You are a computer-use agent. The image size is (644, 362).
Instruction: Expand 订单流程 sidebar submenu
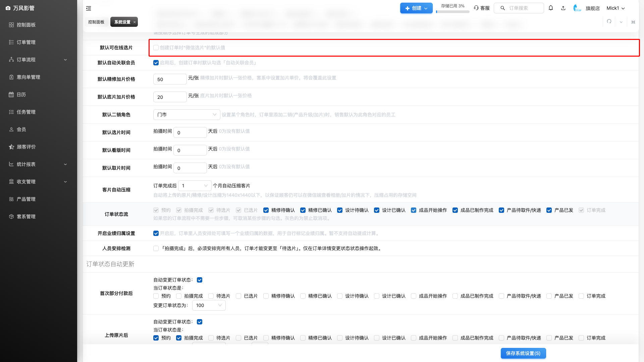pyautogui.click(x=65, y=60)
